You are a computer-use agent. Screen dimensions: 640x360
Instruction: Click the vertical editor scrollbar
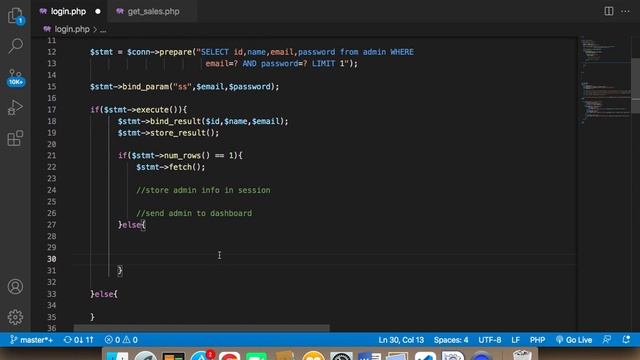pyautogui.click(x=636, y=86)
